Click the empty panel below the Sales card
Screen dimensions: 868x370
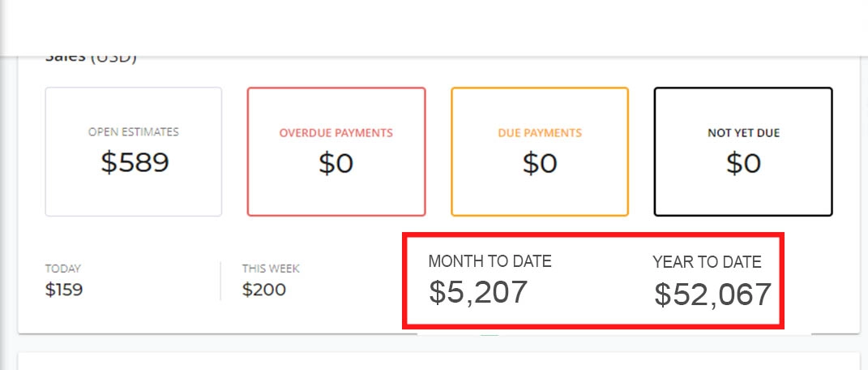pyautogui.click(x=438, y=362)
